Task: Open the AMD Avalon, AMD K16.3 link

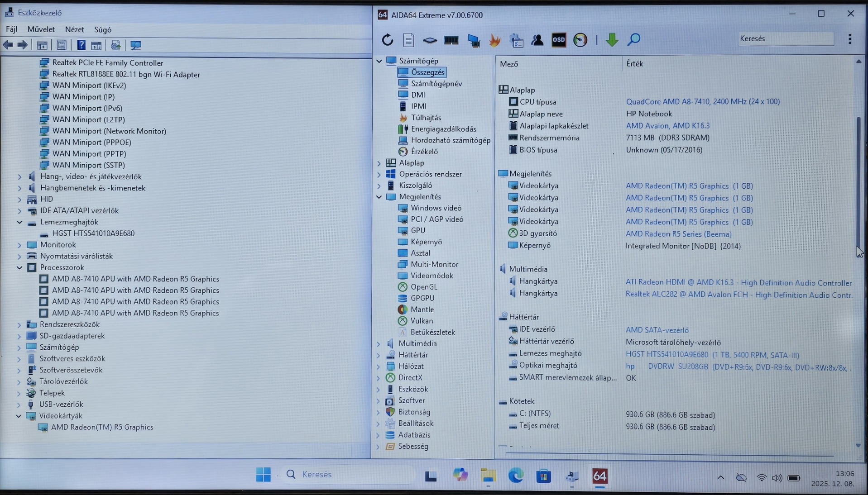Action: pyautogui.click(x=668, y=126)
